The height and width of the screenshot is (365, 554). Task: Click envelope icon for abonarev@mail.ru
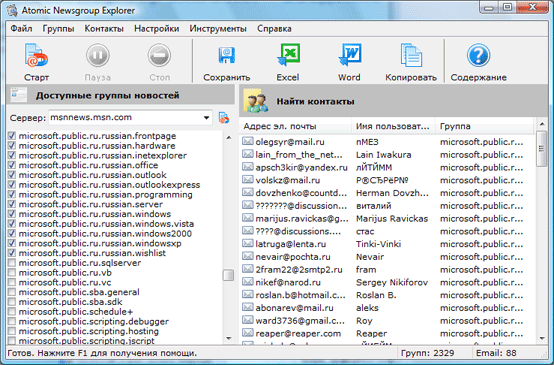(x=248, y=307)
